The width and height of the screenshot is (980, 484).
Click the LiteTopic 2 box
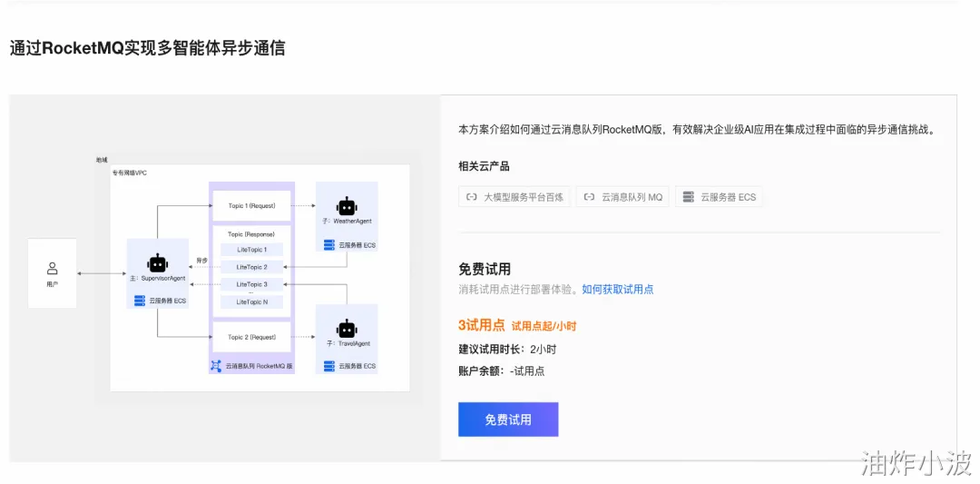252,267
